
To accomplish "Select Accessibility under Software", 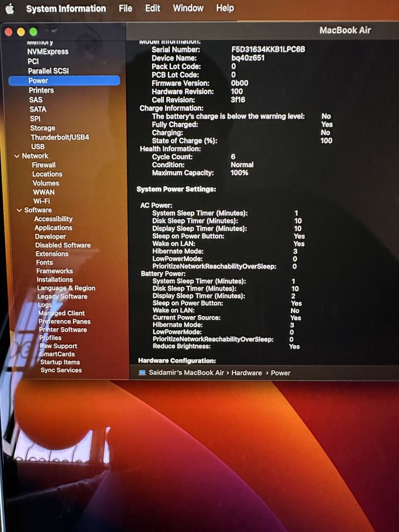I will (x=53, y=219).
